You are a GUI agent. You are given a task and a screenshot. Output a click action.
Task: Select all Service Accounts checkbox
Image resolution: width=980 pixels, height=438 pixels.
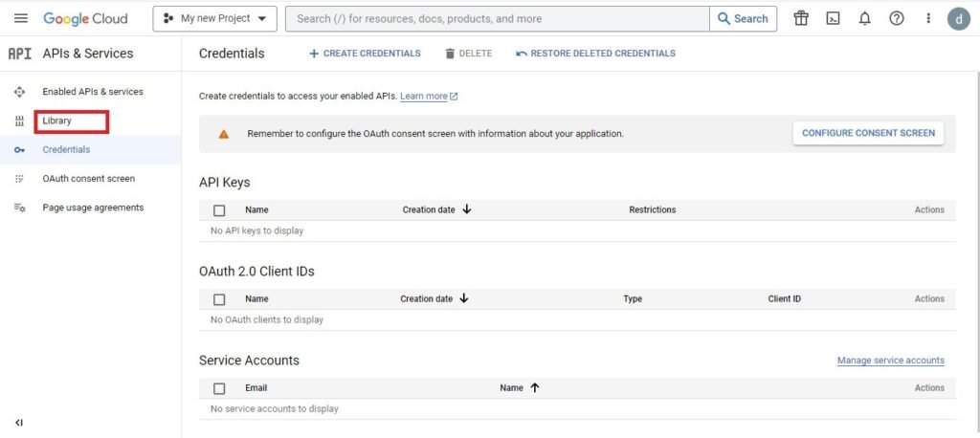pos(219,388)
